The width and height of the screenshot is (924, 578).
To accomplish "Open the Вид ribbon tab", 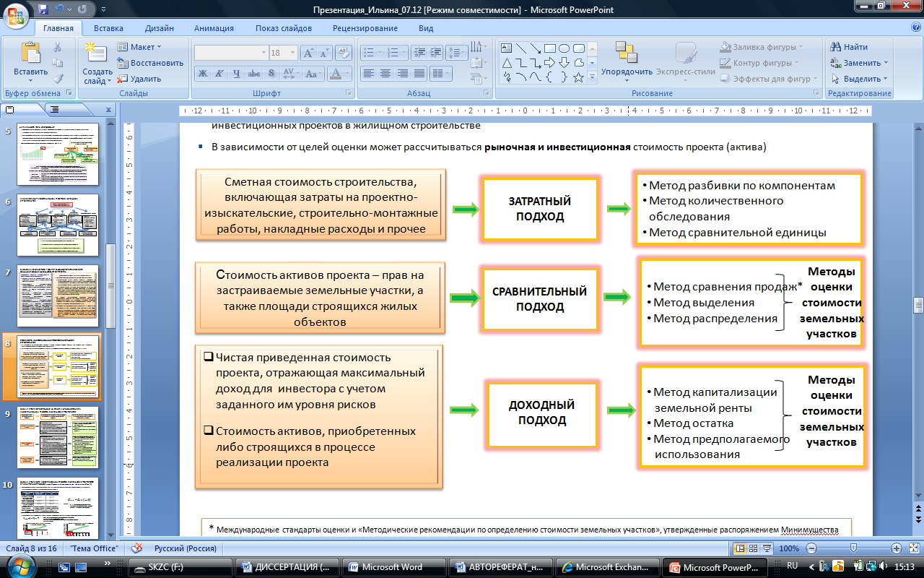I will pyautogui.click(x=426, y=28).
